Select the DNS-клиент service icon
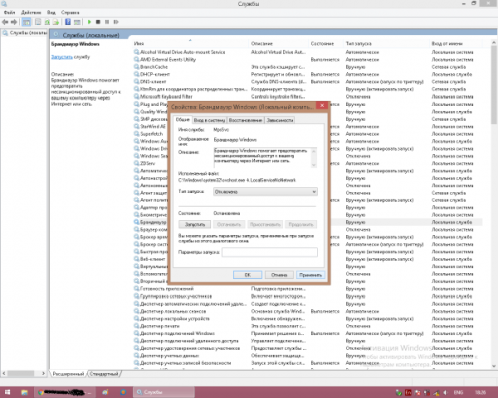The image size is (498, 398). (x=136, y=81)
